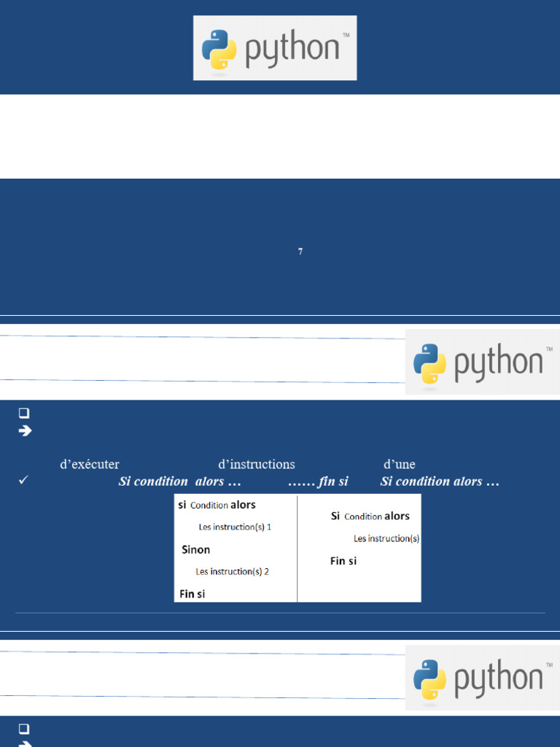Click 'Si condition alors …' after 'fin si'

tap(440, 481)
